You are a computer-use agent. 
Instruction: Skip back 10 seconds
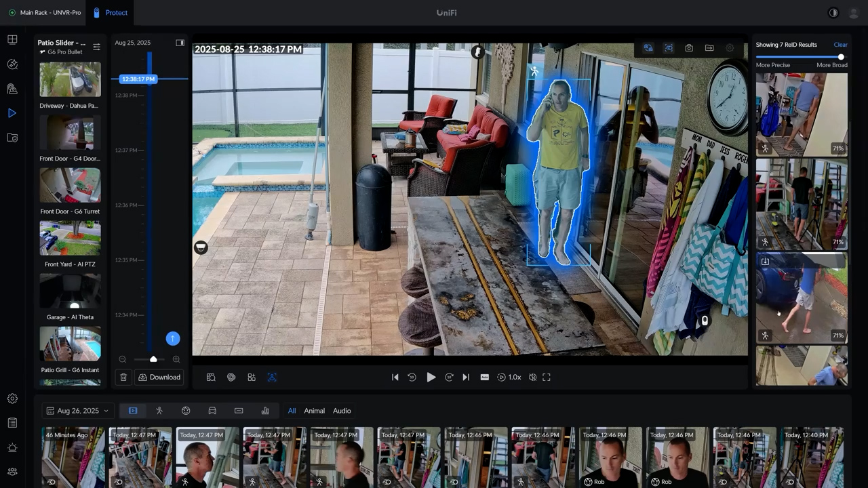(x=412, y=378)
